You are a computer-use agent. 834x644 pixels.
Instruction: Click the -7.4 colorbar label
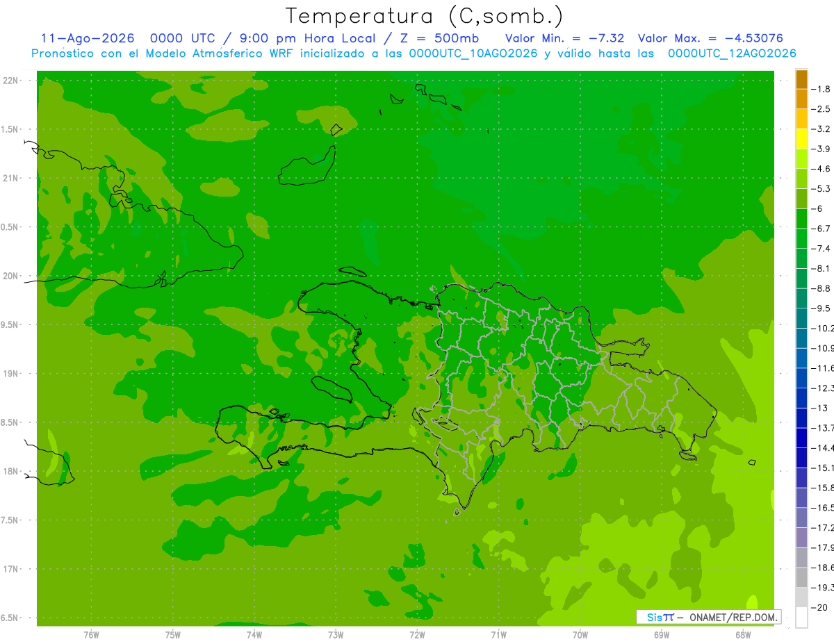[x=821, y=248]
